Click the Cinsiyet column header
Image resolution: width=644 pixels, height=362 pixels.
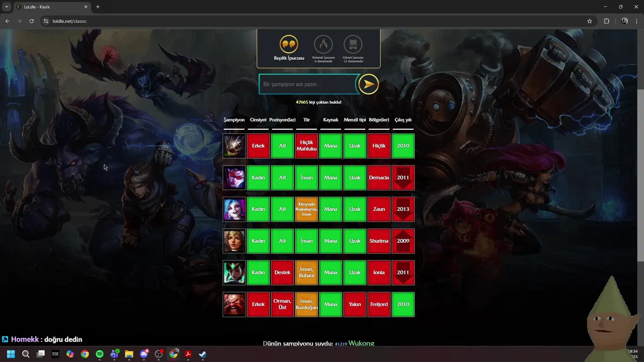(x=258, y=120)
